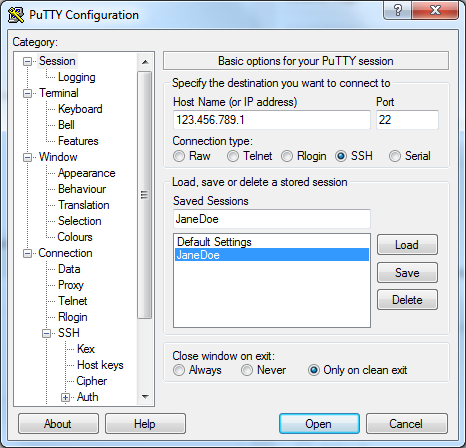The image size is (466, 448).
Task: Delete the selected saved session
Action: pos(407,300)
